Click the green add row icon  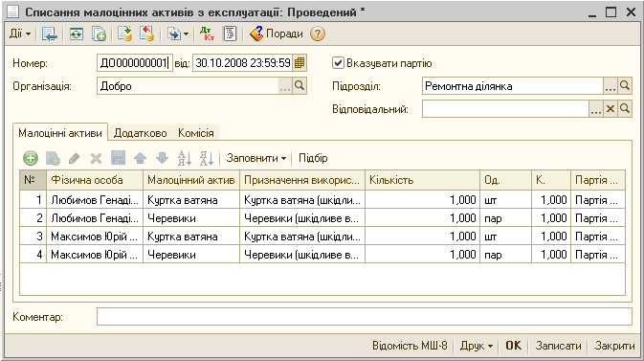[x=31, y=158]
